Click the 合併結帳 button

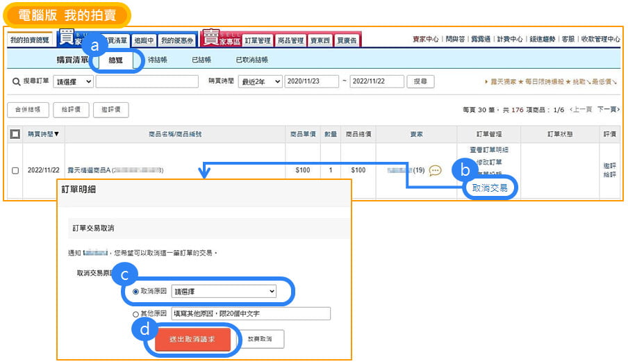pyautogui.click(x=28, y=109)
